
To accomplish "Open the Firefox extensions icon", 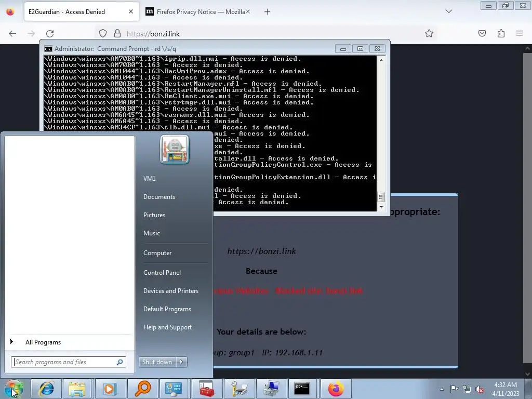I will 501,34.
